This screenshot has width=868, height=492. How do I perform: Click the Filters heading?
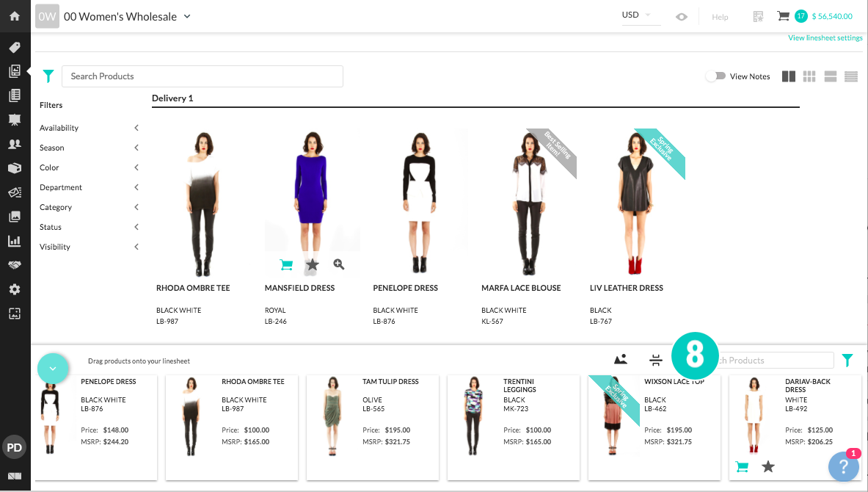(x=51, y=105)
